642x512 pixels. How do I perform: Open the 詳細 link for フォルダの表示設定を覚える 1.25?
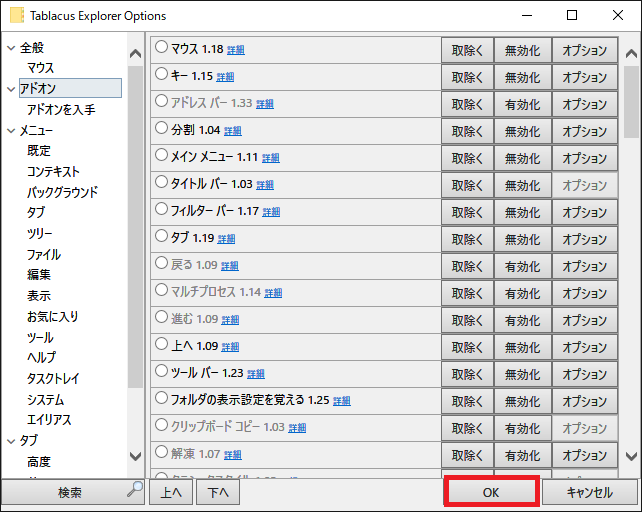pyautogui.click(x=342, y=401)
